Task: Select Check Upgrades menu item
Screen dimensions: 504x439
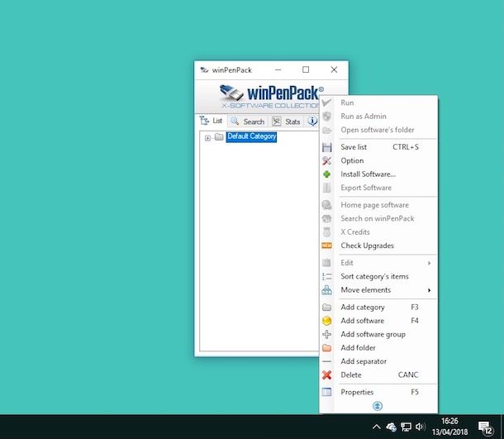Action: point(378,246)
